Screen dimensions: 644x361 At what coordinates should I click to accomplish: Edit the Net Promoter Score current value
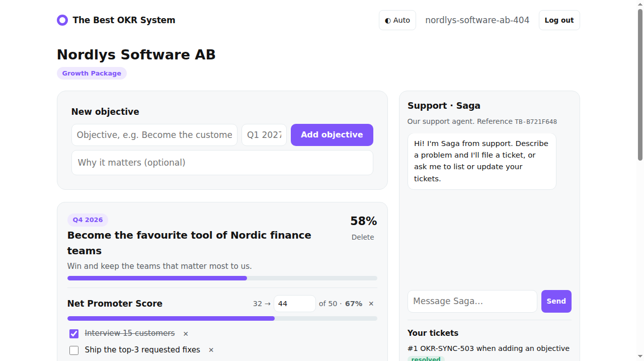coord(295,304)
